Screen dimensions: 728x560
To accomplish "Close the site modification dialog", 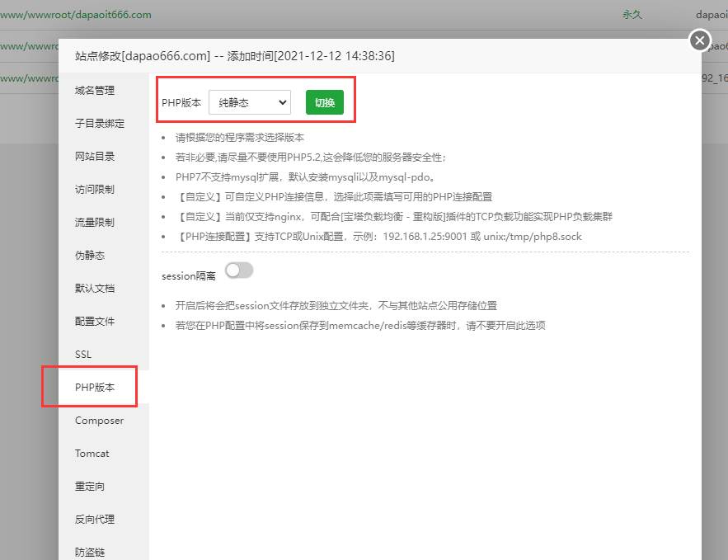I will [700, 40].
